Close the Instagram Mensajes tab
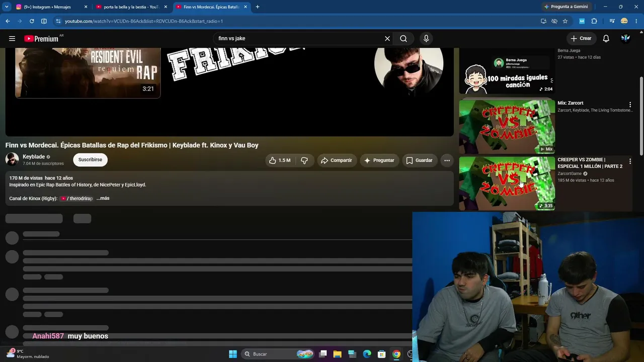This screenshot has width=644, height=362. coord(86,7)
